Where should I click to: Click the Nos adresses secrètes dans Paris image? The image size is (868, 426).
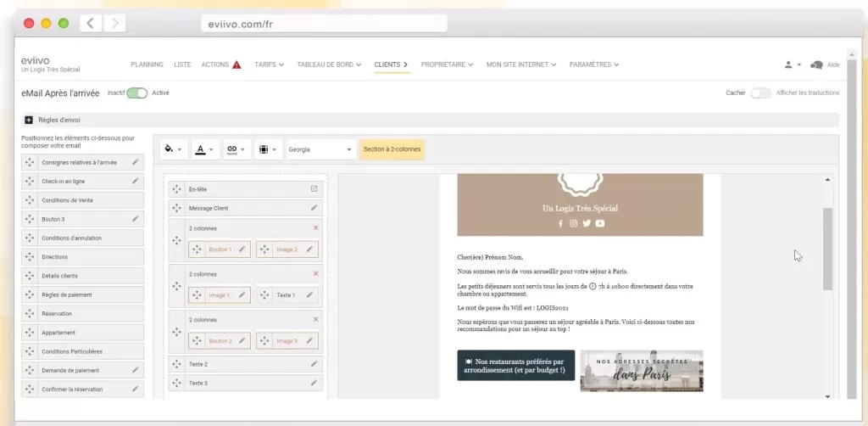642,371
